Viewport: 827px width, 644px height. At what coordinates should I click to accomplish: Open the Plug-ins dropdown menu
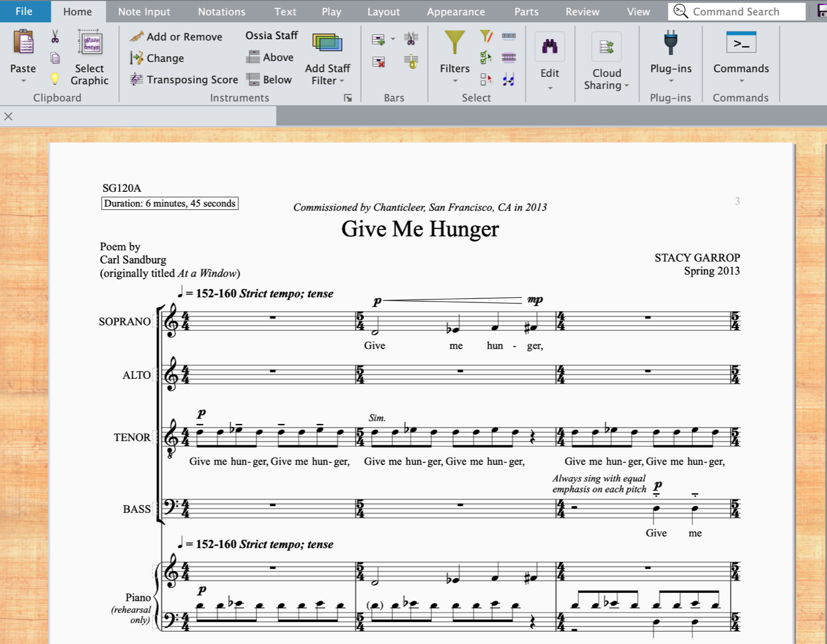click(670, 81)
